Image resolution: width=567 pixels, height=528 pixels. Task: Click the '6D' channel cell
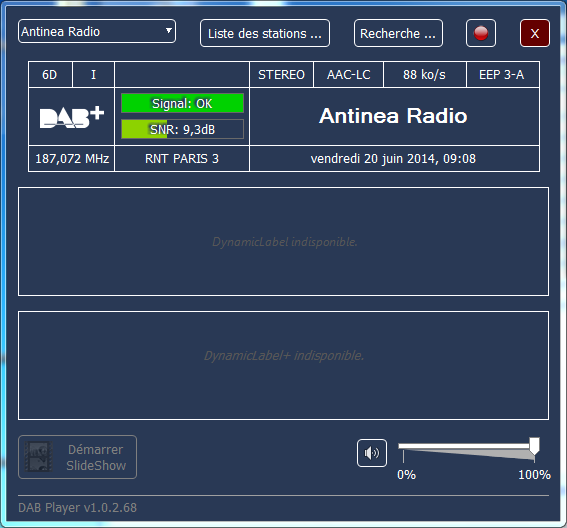pyautogui.click(x=50, y=74)
